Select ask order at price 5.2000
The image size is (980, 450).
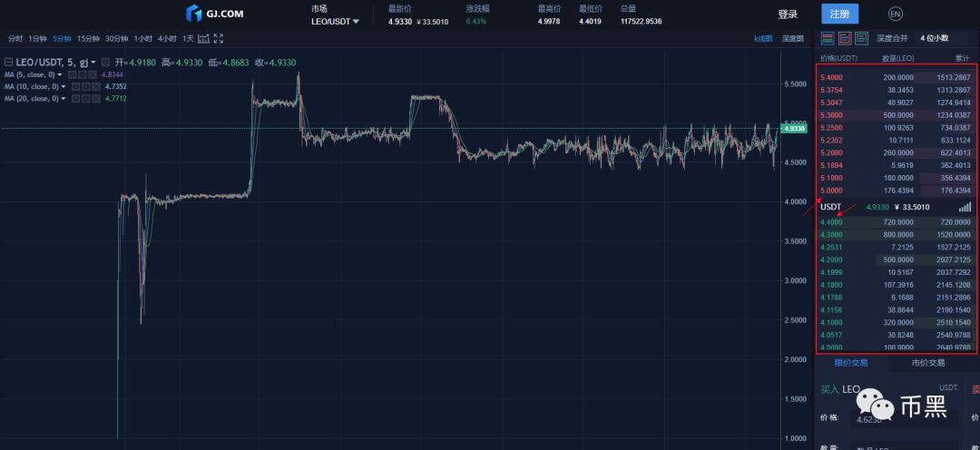pyautogui.click(x=897, y=152)
